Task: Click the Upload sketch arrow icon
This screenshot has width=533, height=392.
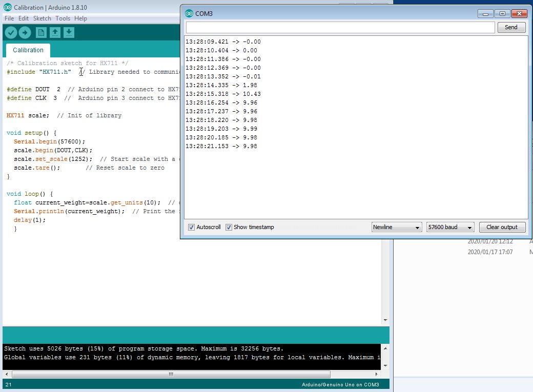Action: [x=25, y=33]
